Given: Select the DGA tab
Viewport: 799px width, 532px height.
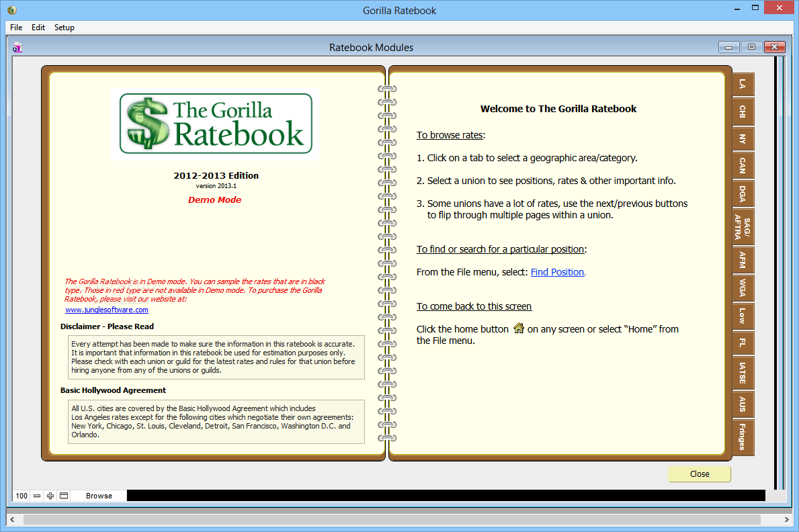Looking at the screenshot, I should point(743,193).
